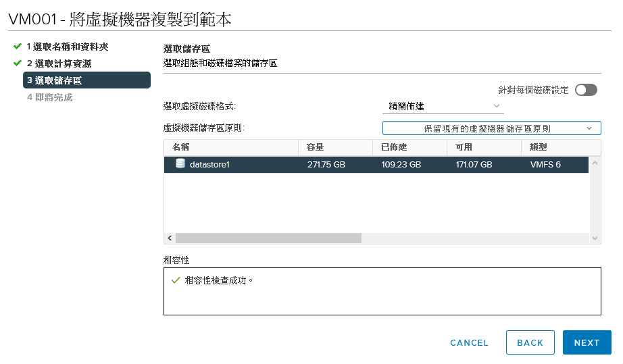Click the CANCEL button
The image size is (623, 364).
[469, 342]
